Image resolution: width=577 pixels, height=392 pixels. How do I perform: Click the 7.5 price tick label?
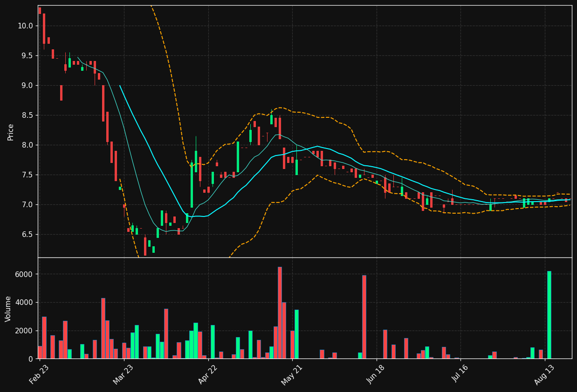click(27, 175)
